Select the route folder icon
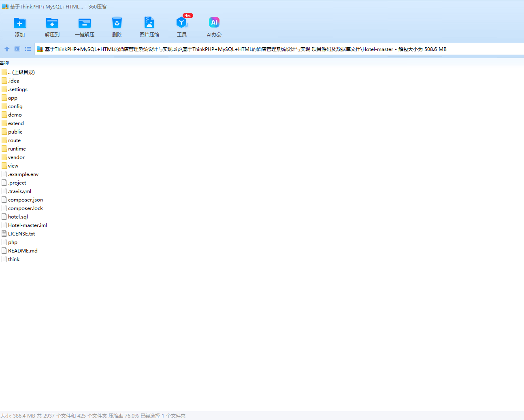The width and height of the screenshot is (524, 420). (4, 140)
